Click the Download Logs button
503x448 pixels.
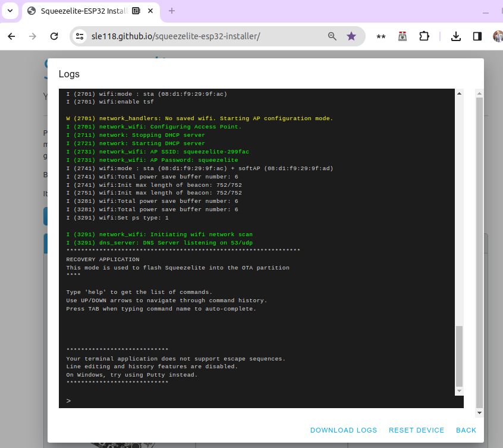344,430
